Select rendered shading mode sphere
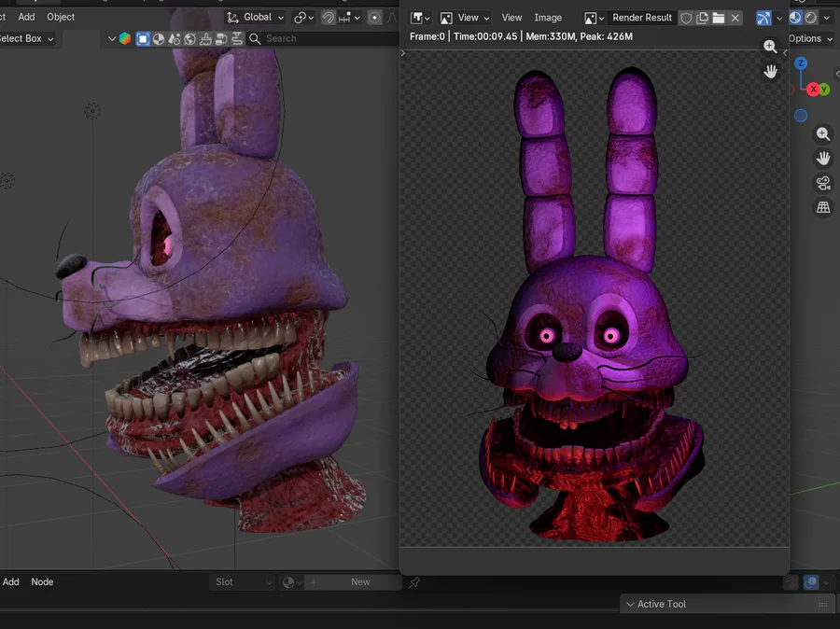840x629 pixels. pos(811,18)
